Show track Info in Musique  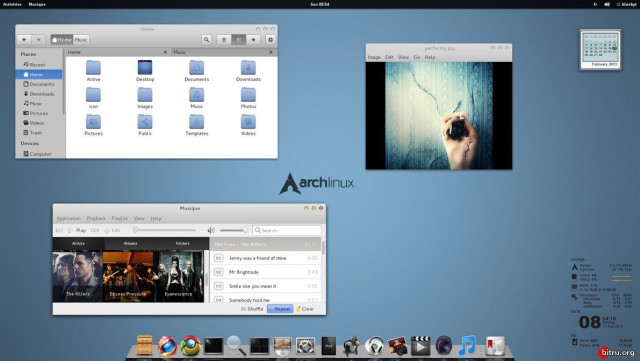112,230
